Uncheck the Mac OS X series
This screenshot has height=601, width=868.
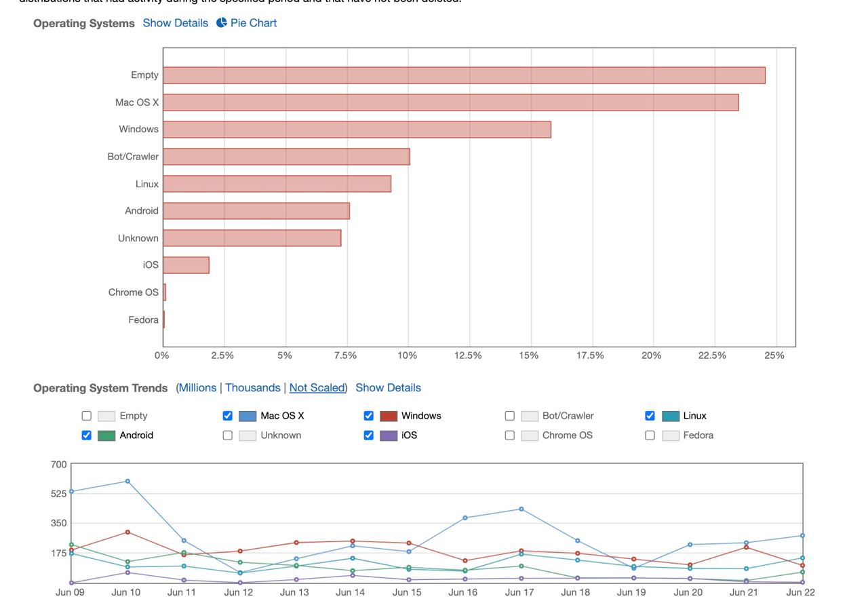[227, 416]
